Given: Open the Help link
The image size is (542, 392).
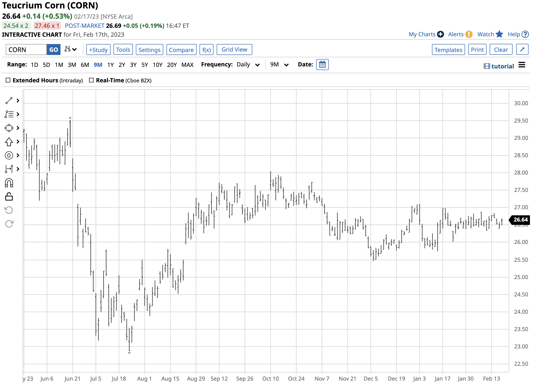Looking at the screenshot, I should 514,34.
